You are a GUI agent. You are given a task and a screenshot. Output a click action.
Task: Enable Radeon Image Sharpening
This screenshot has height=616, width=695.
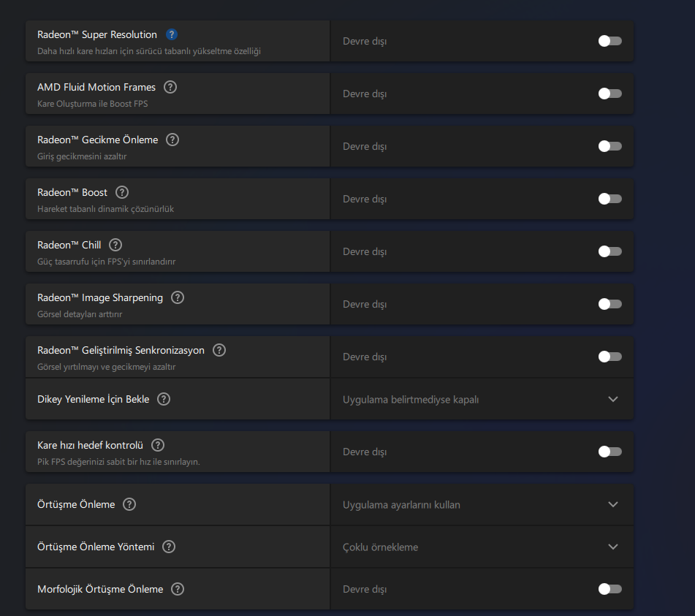pos(610,305)
